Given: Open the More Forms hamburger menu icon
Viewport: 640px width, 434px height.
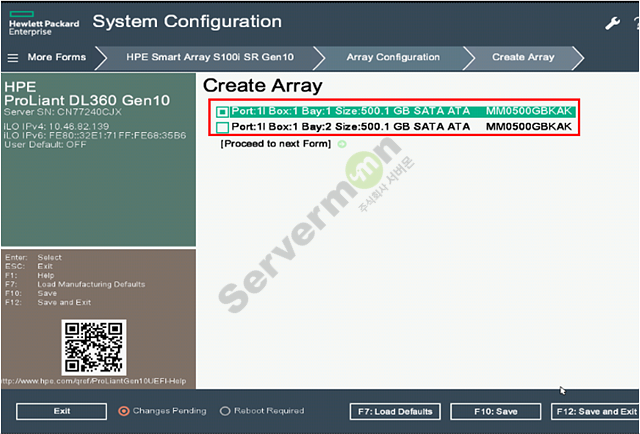Looking at the screenshot, I should [13, 58].
